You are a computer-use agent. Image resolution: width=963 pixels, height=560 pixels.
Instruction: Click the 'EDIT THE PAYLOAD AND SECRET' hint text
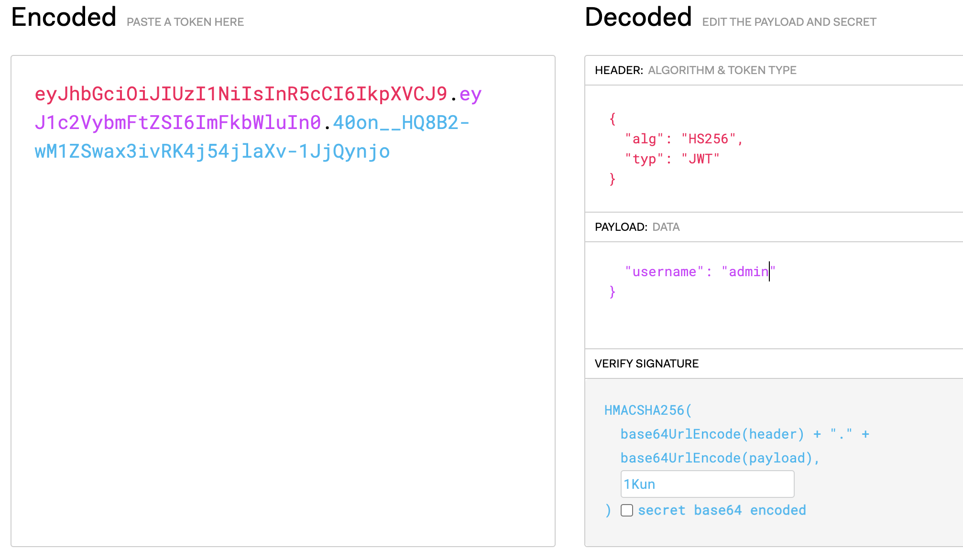coord(789,22)
